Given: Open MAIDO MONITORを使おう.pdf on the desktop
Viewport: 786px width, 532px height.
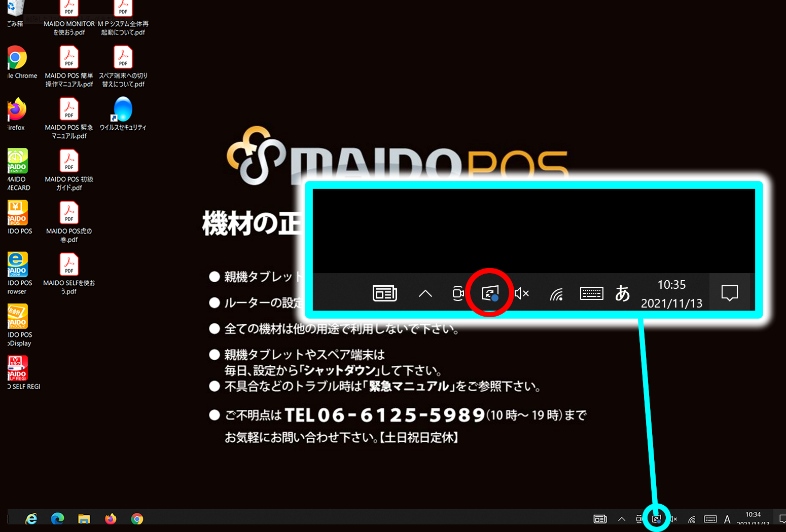Looking at the screenshot, I should point(69,18).
